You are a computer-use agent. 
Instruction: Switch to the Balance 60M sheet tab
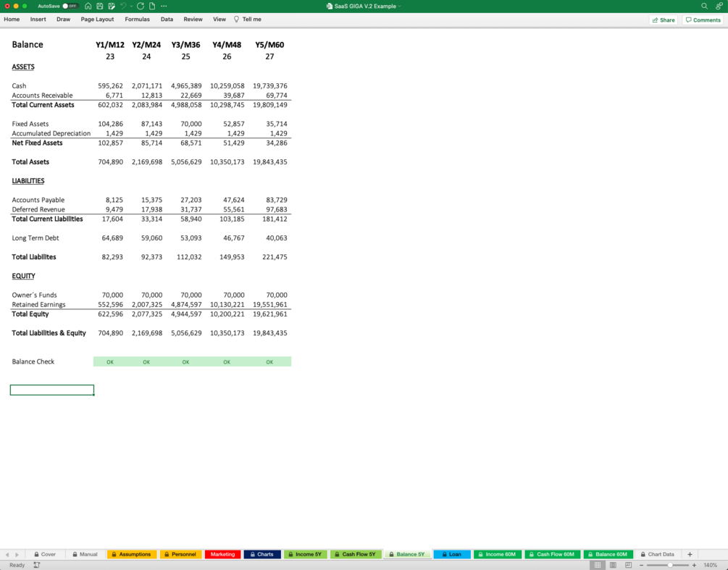[608, 554]
